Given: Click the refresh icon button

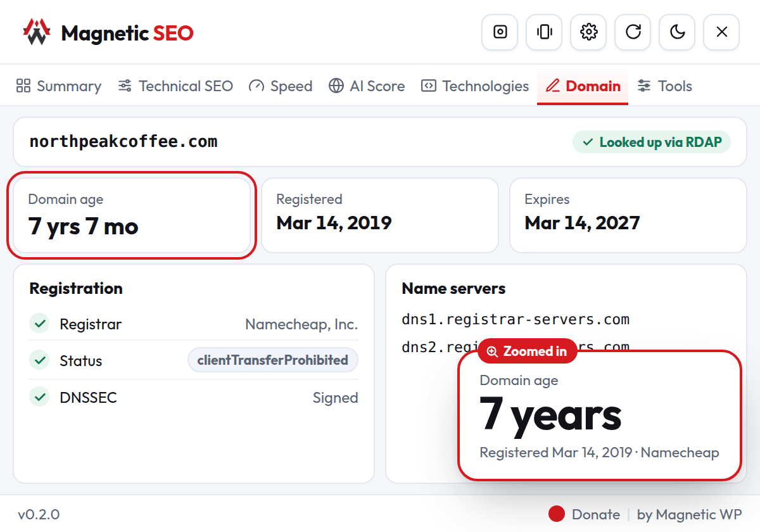Looking at the screenshot, I should click(633, 32).
